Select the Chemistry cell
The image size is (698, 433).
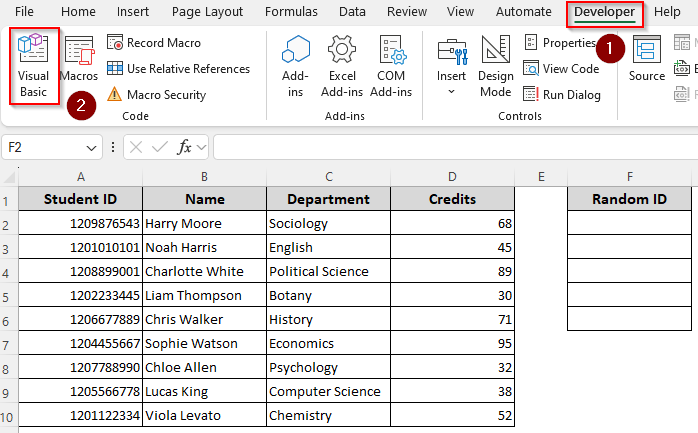click(x=329, y=415)
